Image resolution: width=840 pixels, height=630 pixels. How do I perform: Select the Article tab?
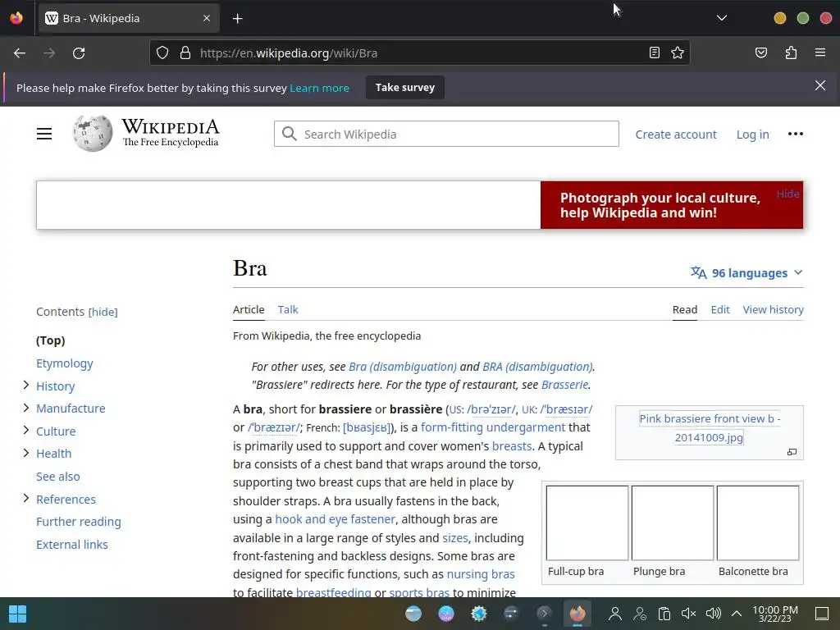[249, 309]
